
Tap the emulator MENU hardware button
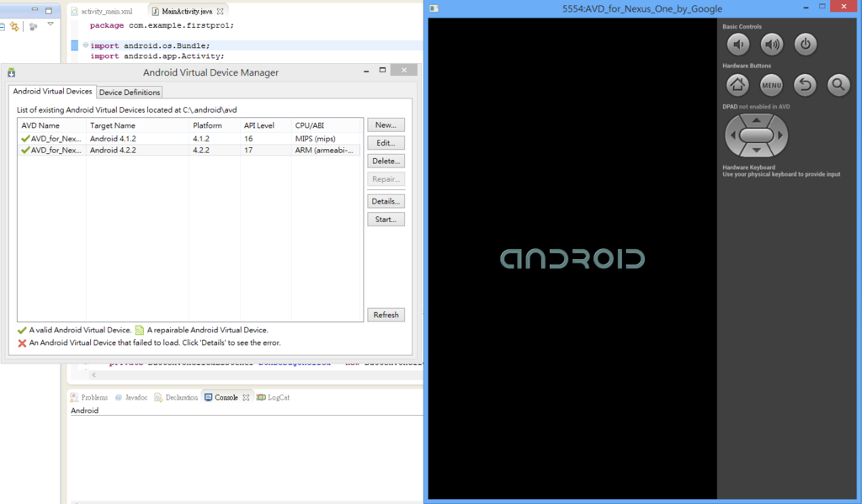[x=771, y=85]
